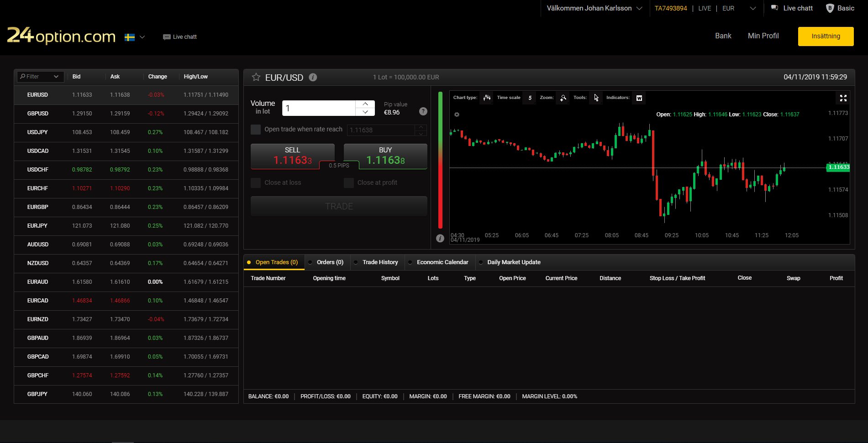Open Daily Market Update tab

tap(510, 262)
